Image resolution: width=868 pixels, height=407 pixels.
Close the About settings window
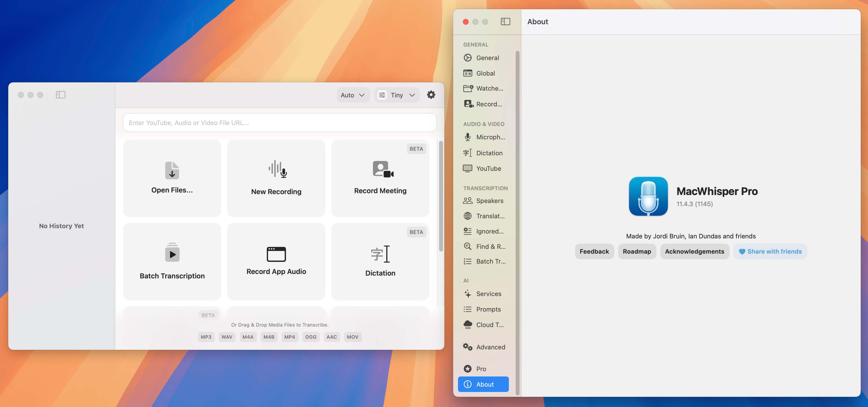[x=466, y=22]
